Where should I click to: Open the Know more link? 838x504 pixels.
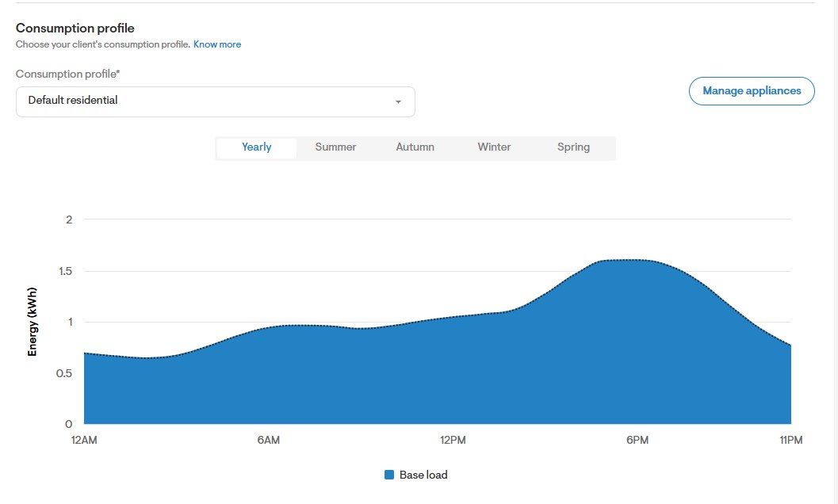(217, 44)
